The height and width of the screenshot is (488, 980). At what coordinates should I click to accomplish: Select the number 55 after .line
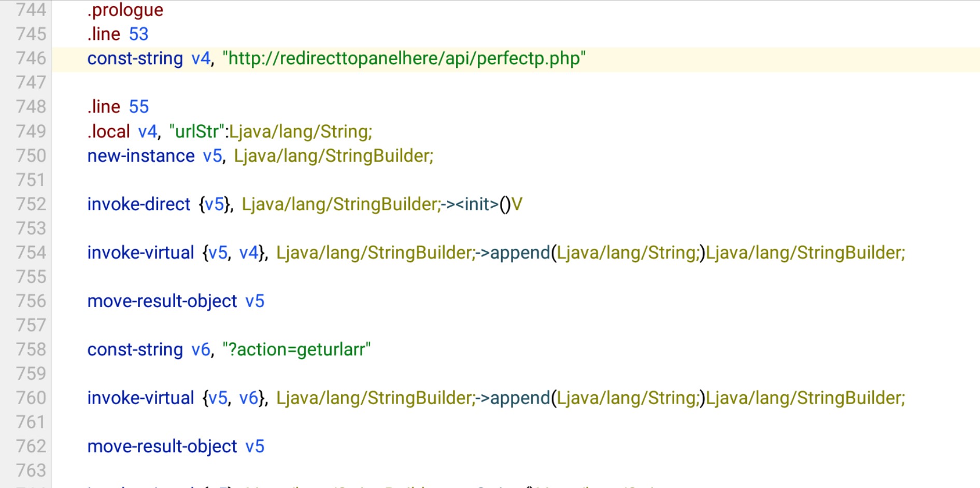[x=138, y=107]
